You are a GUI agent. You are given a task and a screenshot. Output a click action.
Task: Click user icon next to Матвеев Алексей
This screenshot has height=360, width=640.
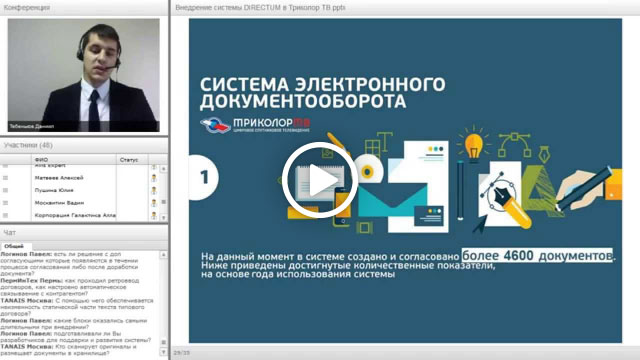pyautogui.click(x=154, y=178)
